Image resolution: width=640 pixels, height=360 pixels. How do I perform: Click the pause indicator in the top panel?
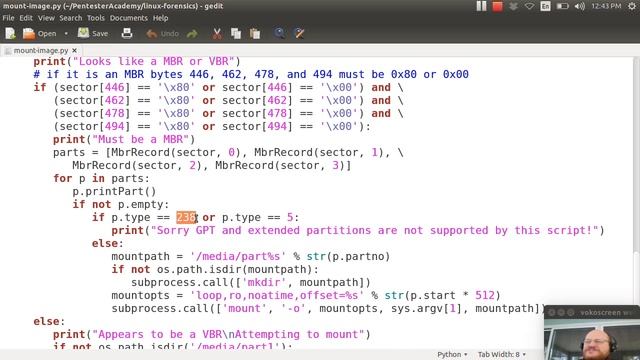tap(481, 6)
